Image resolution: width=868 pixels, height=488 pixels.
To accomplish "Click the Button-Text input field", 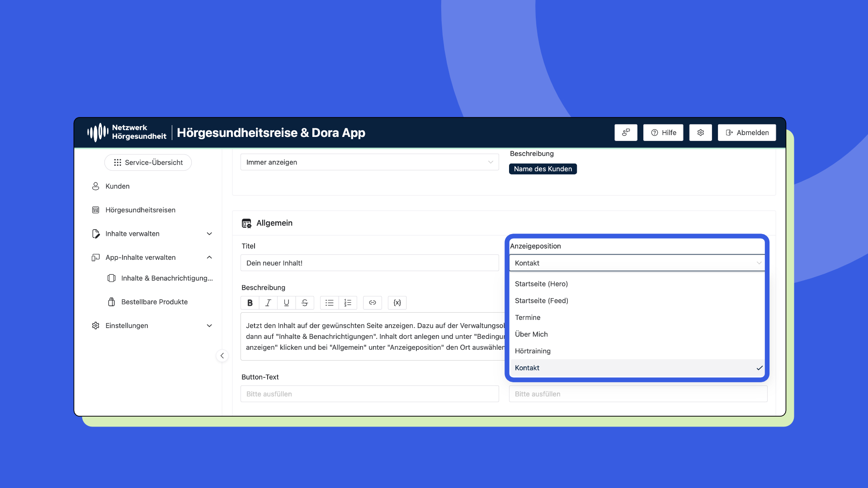I will click(x=369, y=394).
